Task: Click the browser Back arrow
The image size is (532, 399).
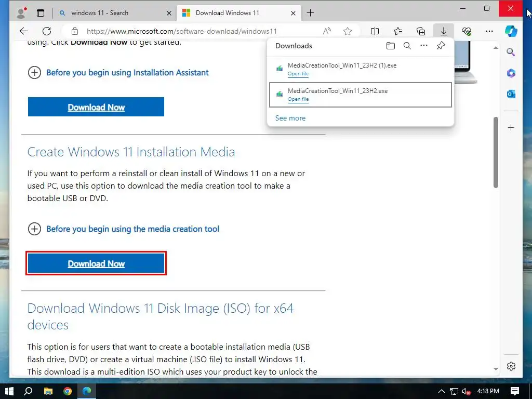Action: click(24, 31)
